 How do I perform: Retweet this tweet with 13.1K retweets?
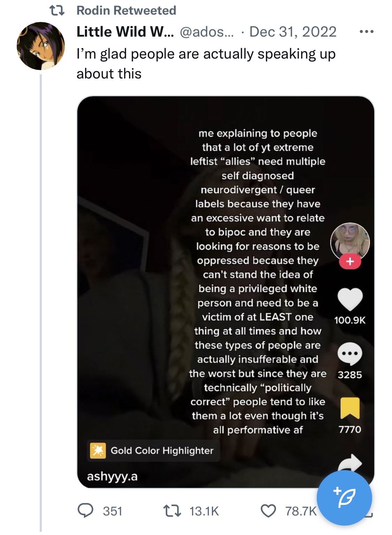pyautogui.click(x=172, y=511)
